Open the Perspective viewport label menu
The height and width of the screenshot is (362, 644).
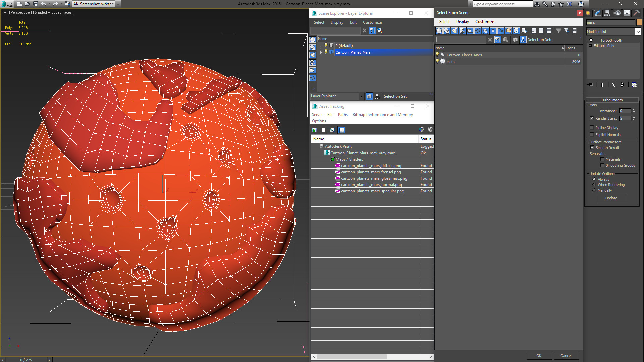[x=20, y=12]
